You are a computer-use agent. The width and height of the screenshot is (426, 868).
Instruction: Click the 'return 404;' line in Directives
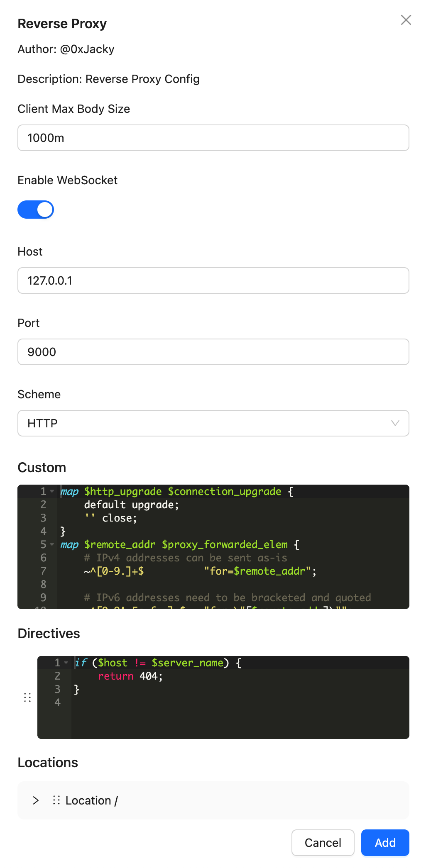pyautogui.click(x=130, y=676)
